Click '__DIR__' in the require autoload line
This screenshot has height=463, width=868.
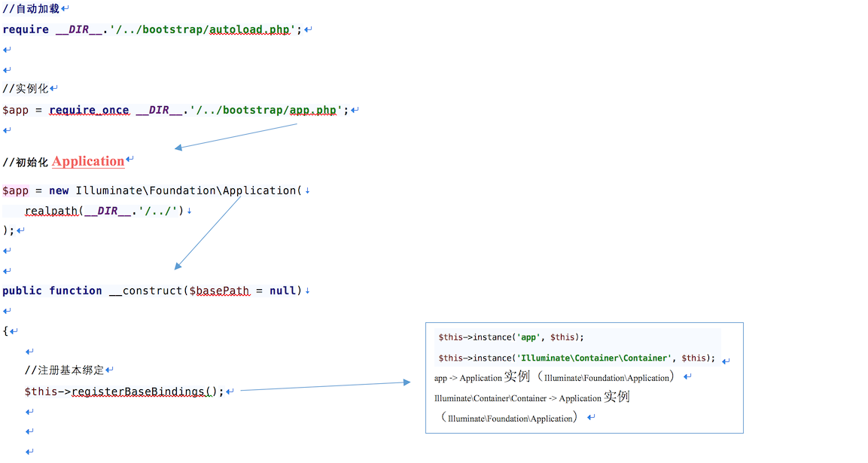79,29
